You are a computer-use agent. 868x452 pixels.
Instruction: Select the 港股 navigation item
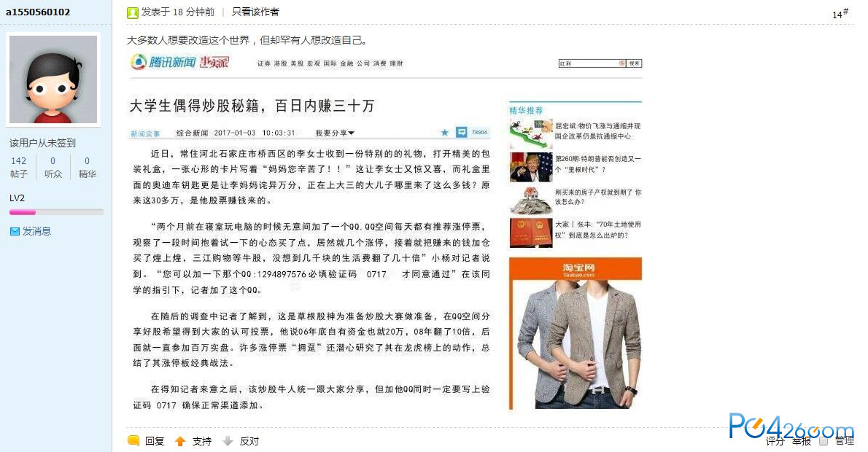point(281,63)
